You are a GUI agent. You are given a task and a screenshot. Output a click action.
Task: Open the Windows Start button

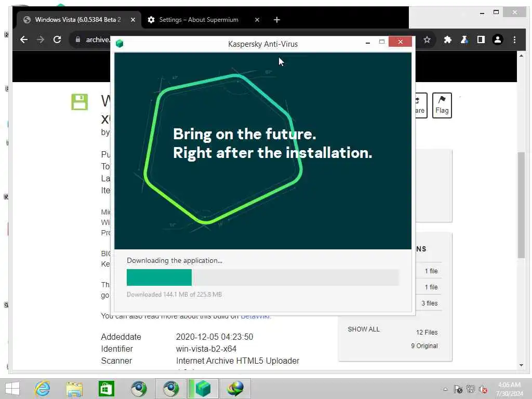coord(12,389)
